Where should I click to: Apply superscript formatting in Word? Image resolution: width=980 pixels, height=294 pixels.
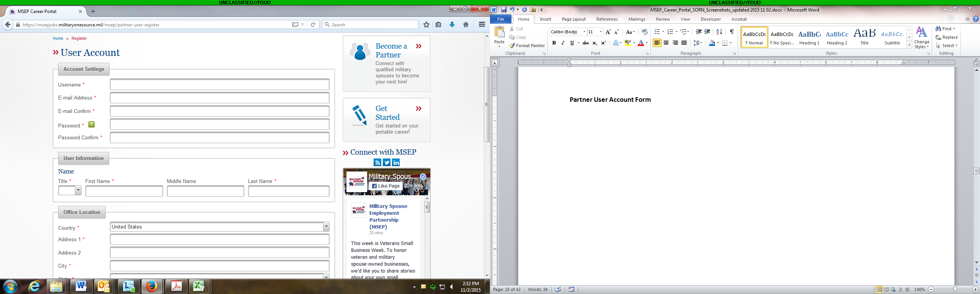(604, 43)
